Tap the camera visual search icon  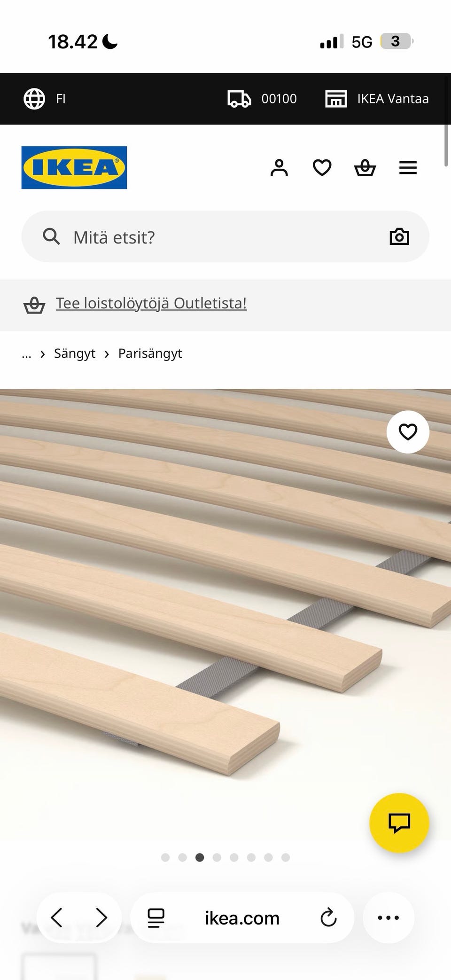tap(399, 236)
